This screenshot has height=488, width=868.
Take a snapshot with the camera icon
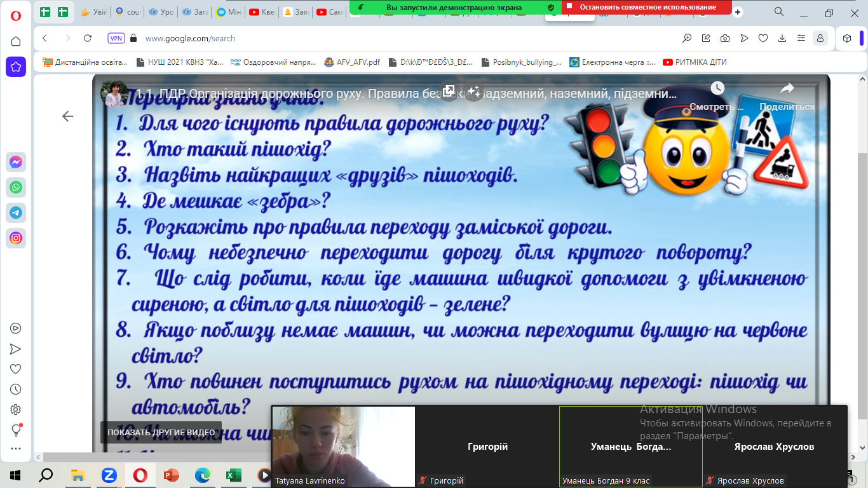click(x=725, y=38)
